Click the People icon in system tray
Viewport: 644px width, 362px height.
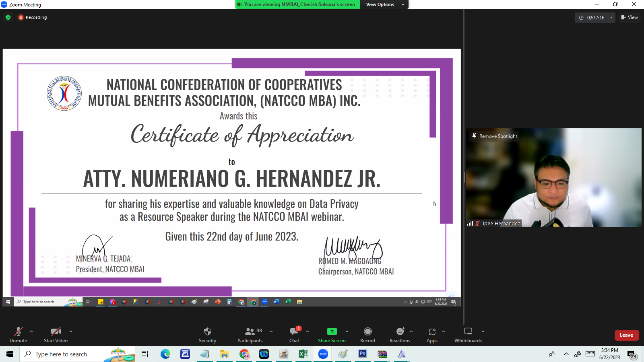(x=552, y=354)
